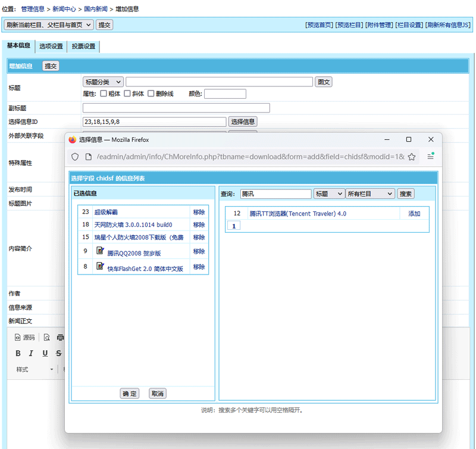Select the preview icon in editor toolbar
476x449 pixels.
coord(46,338)
